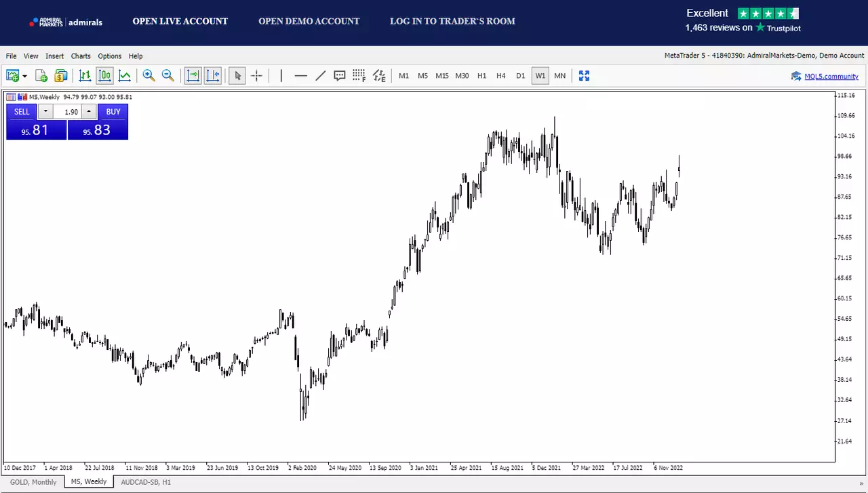Viewport: 868px width, 493px height.
Task: Click the Admirals logo
Action: pyautogui.click(x=66, y=22)
